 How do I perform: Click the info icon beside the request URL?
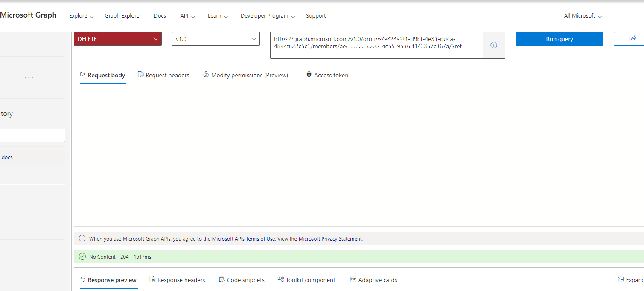(493, 45)
